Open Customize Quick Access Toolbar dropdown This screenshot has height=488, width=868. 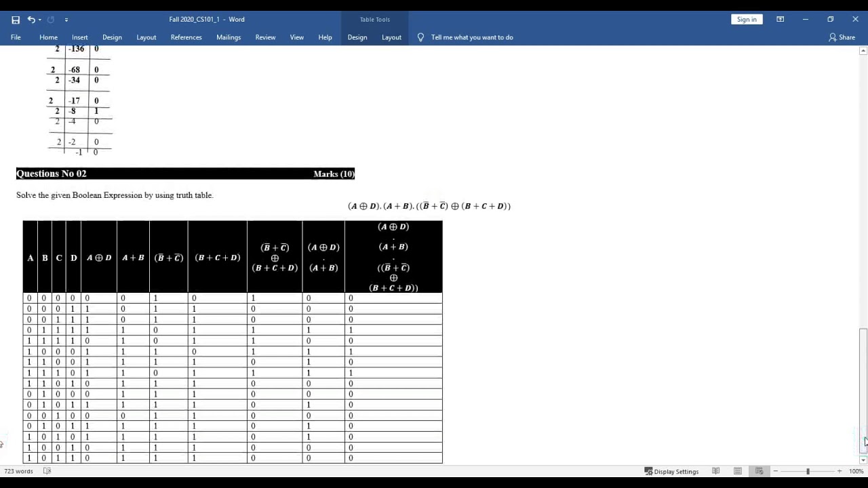66,20
